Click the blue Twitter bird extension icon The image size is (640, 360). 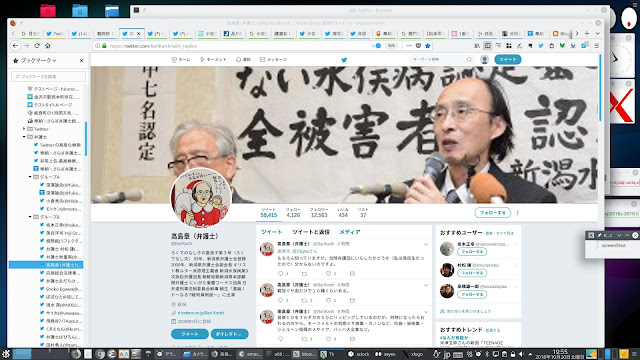click(x=541, y=46)
